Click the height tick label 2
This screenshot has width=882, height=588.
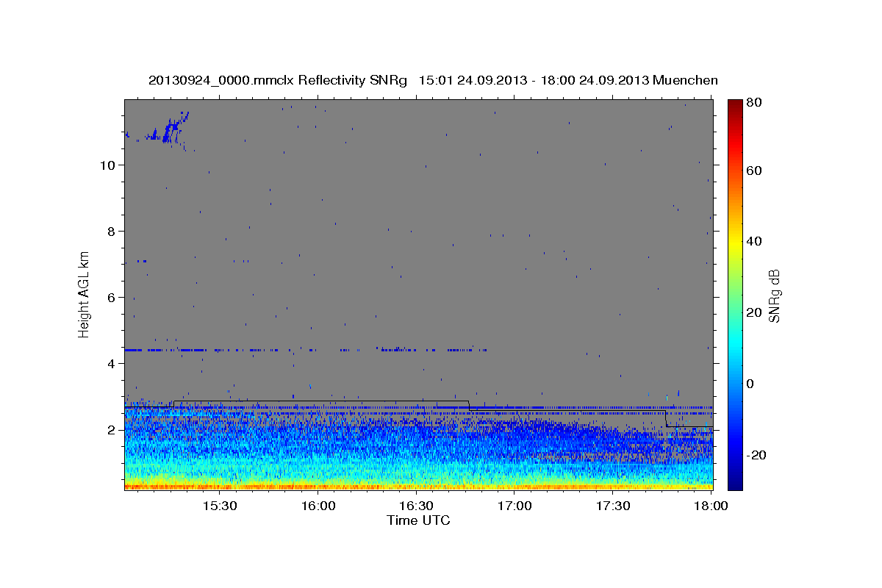click(x=112, y=430)
